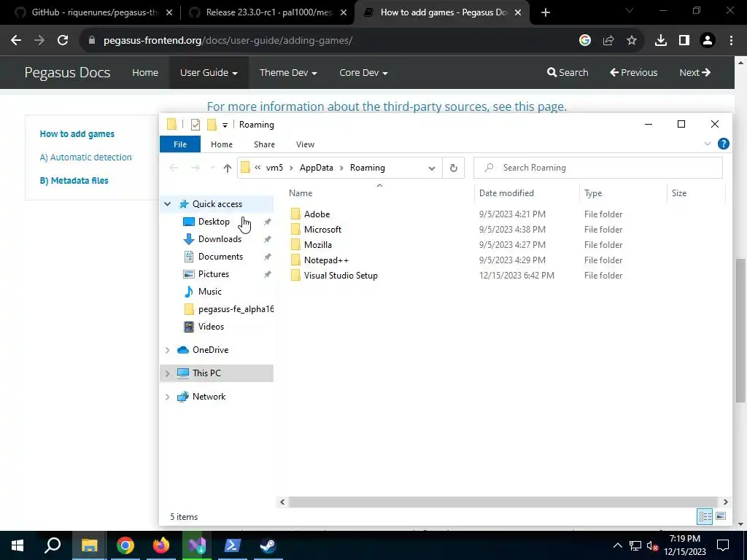
Task: Open Visual Studio from the taskbar
Action: click(x=196, y=545)
